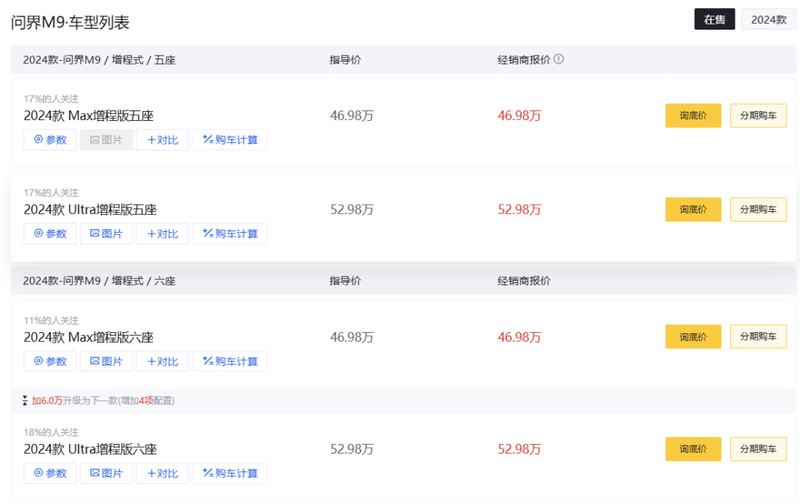Open 参数 for Ultra增程版六座
This screenshot has width=800, height=504.
50,473
